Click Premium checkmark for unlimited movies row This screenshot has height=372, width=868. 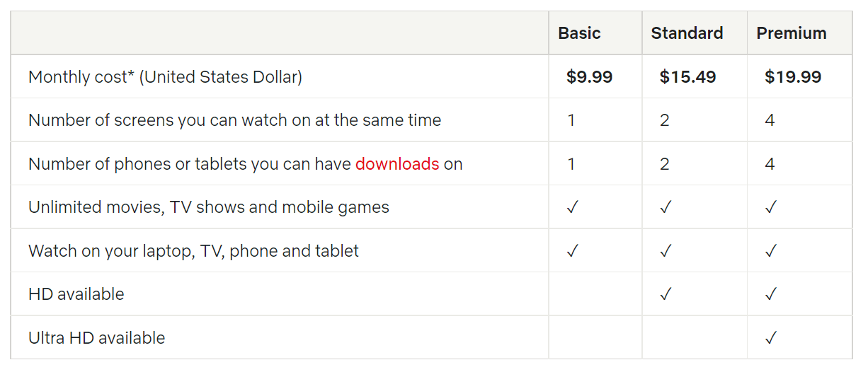(x=771, y=207)
